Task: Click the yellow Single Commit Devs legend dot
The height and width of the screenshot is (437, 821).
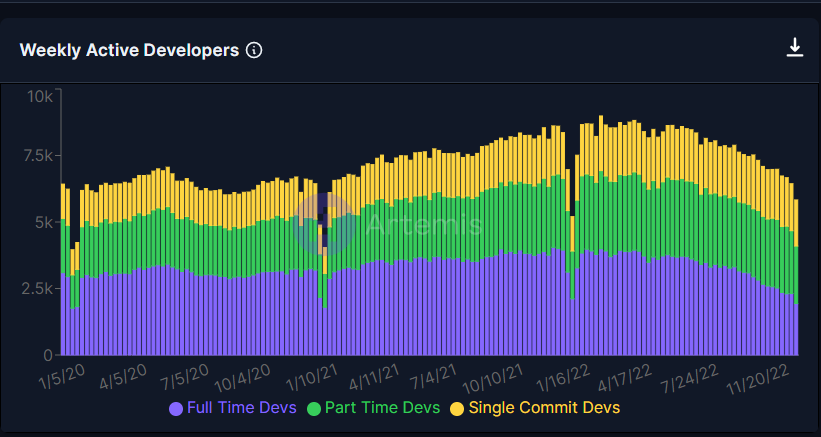Action: 457,408
